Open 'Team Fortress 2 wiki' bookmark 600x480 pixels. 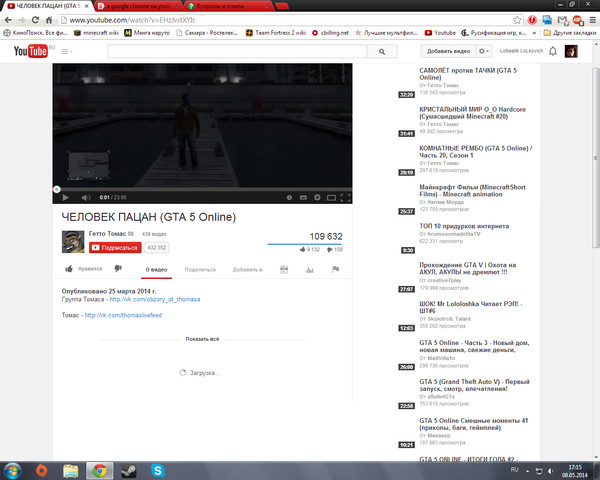coord(276,33)
